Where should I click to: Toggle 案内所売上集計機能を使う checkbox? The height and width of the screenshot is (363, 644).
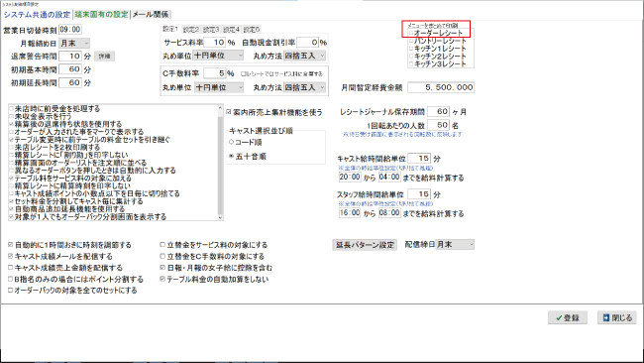(229, 112)
